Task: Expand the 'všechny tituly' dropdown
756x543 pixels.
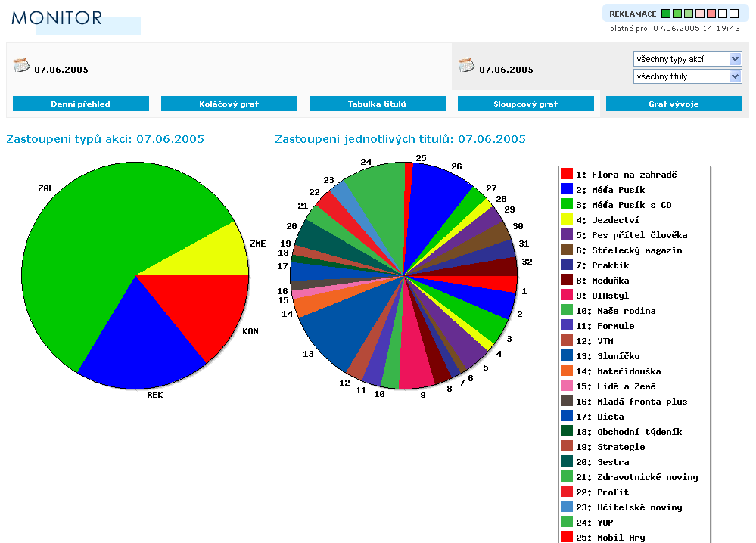Action: [x=687, y=76]
